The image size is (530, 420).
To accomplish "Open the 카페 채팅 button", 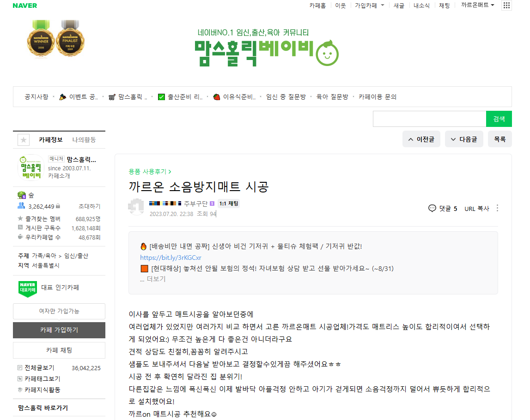I will click(59, 350).
